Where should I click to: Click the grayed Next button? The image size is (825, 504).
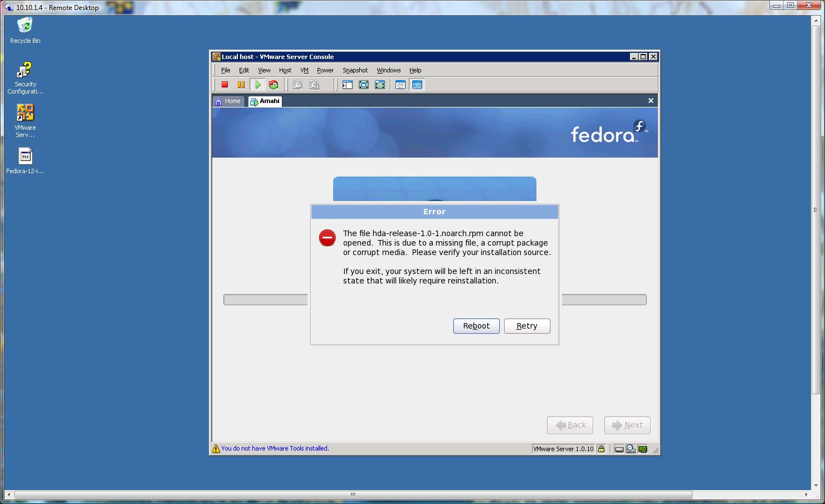click(x=627, y=425)
